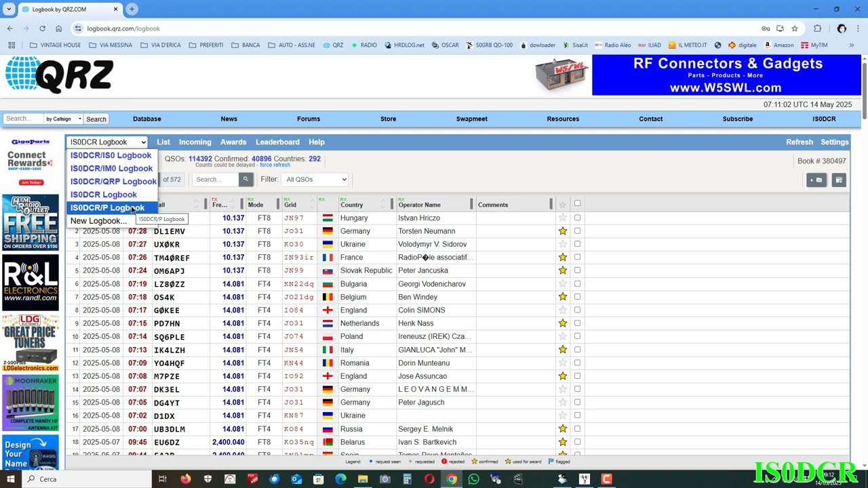Sort by the Mode column header

coord(256,205)
